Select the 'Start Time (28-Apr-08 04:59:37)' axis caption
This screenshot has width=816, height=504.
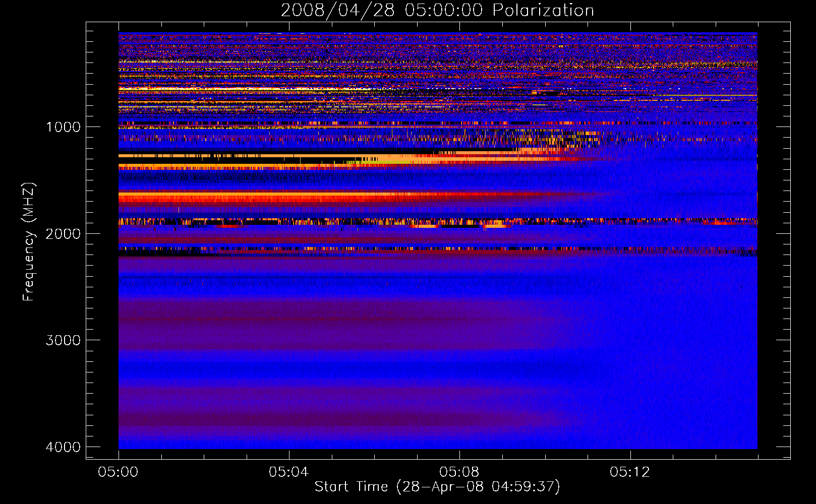437,487
